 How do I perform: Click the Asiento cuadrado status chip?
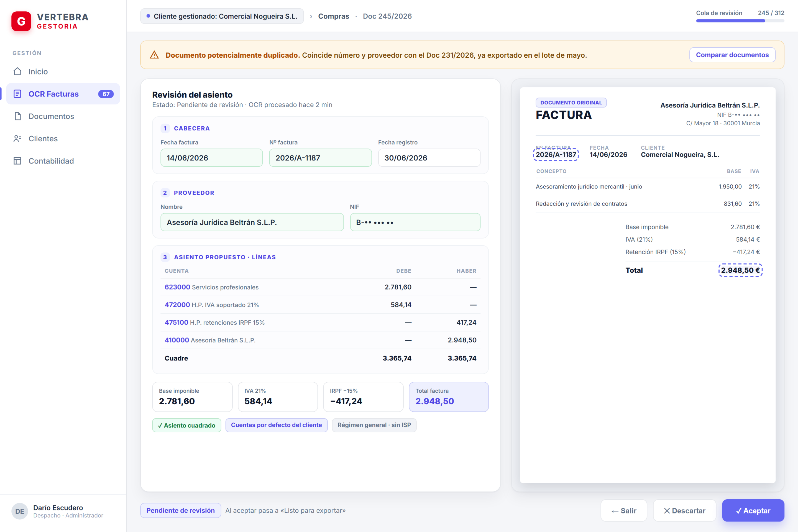186,425
